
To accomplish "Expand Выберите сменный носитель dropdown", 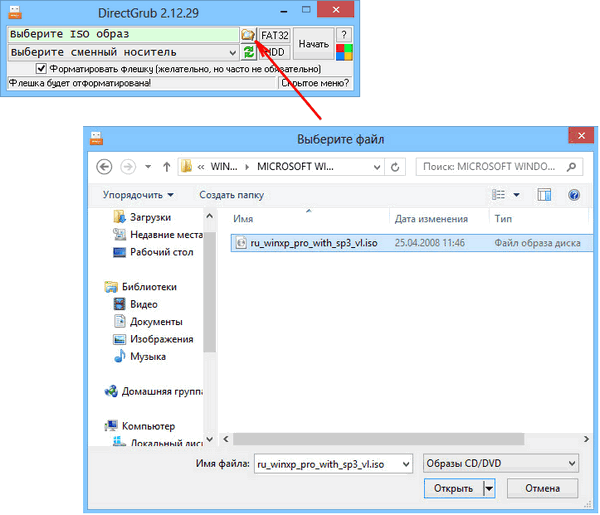I will (x=232, y=52).
